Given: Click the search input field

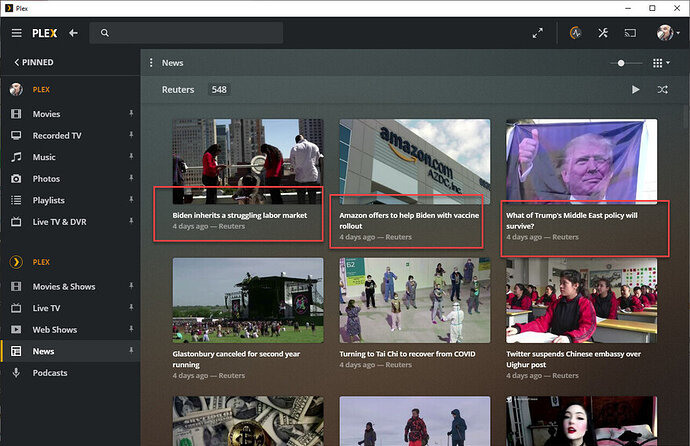Looking at the screenshot, I should [190, 33].
